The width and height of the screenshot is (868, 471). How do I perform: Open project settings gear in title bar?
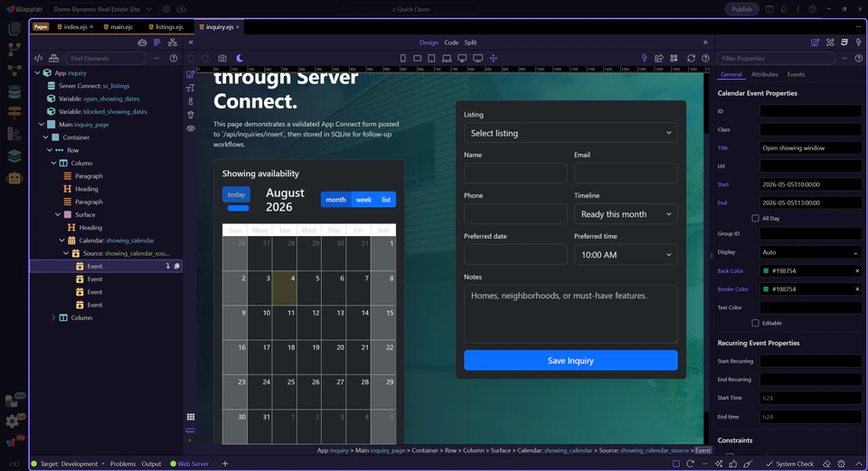point(166,9)
